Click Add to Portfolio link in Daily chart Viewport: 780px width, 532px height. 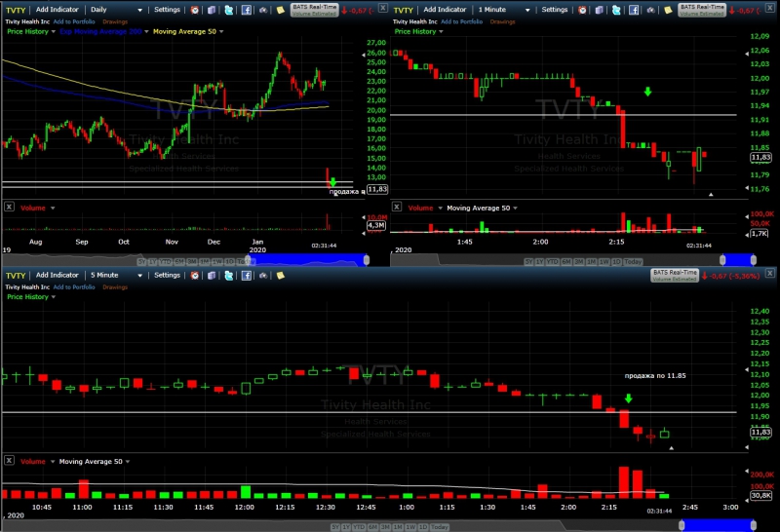(x=74, y=21)
